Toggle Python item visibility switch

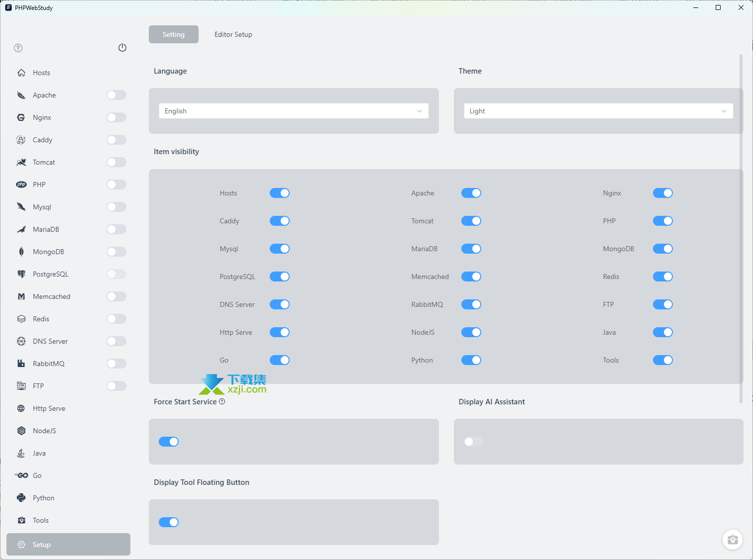pyautogui.click(x=471, y=360)
